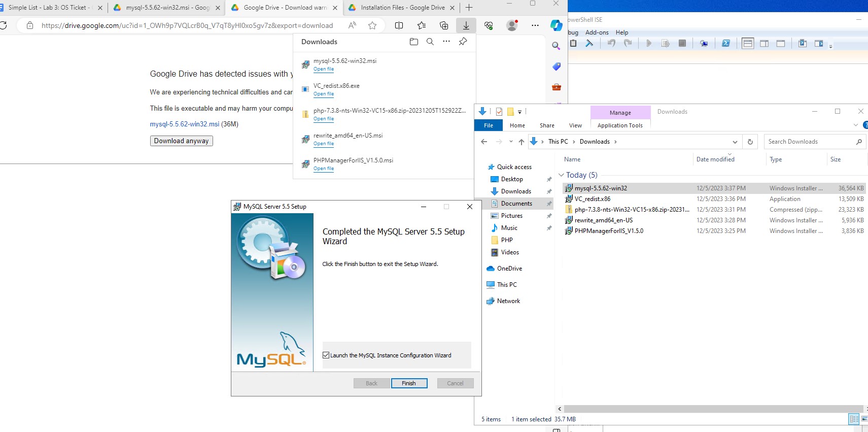Click the browser address bar URL
Viewport: 868px width, 432px height.
(187, 25)
